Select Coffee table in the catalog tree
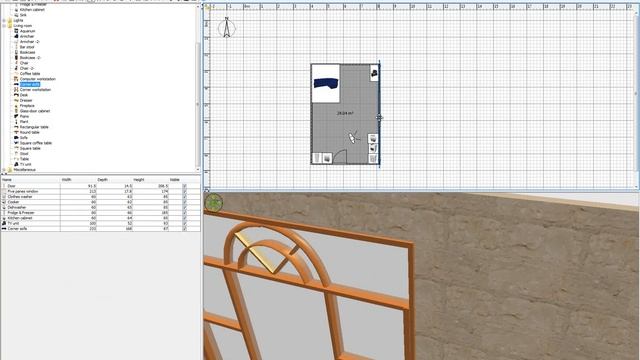Viewport: 640px width, 360px height. click(x=30, y=73)
